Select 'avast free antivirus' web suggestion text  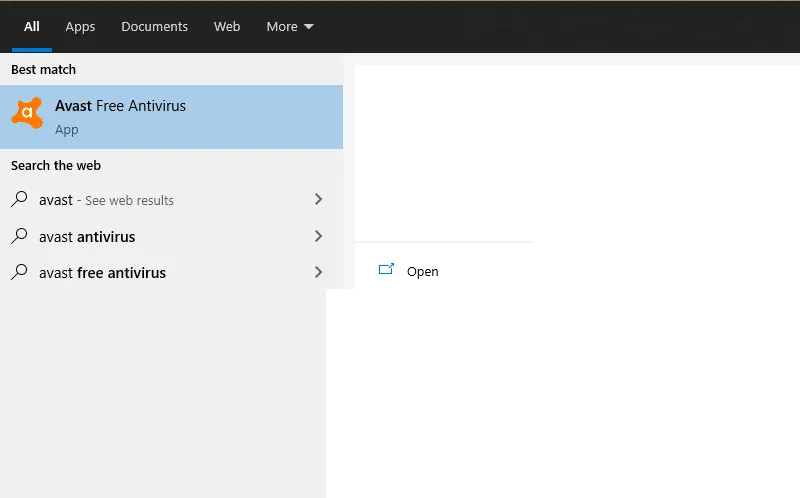[x=103, y=273]
